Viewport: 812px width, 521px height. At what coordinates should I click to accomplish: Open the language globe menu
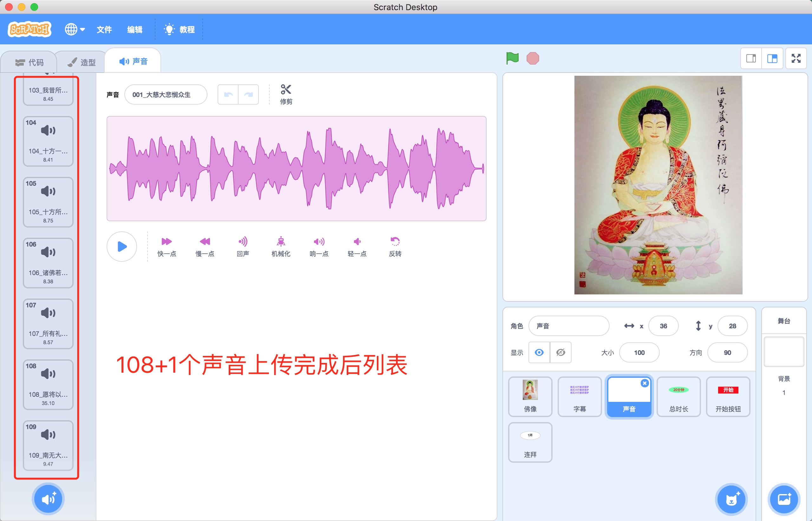tap(75, 29)
